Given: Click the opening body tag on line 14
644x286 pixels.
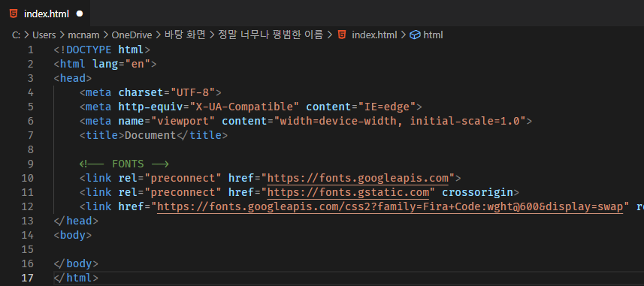Looking at the screenshot, I should coord(73,235).
